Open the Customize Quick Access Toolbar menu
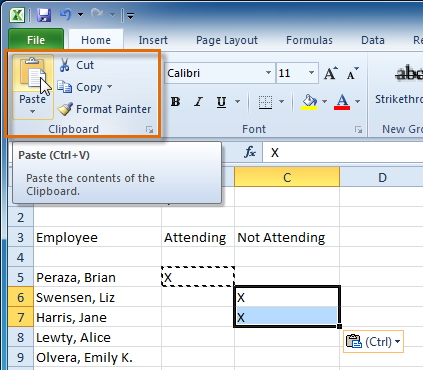This screenshot has height=370, width=423. coord(130,15)
